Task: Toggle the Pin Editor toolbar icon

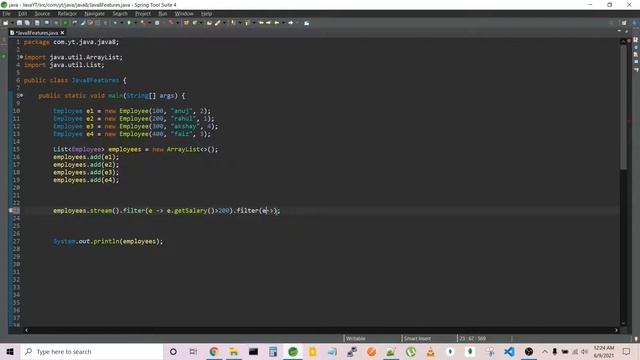Action: point(307,23)
